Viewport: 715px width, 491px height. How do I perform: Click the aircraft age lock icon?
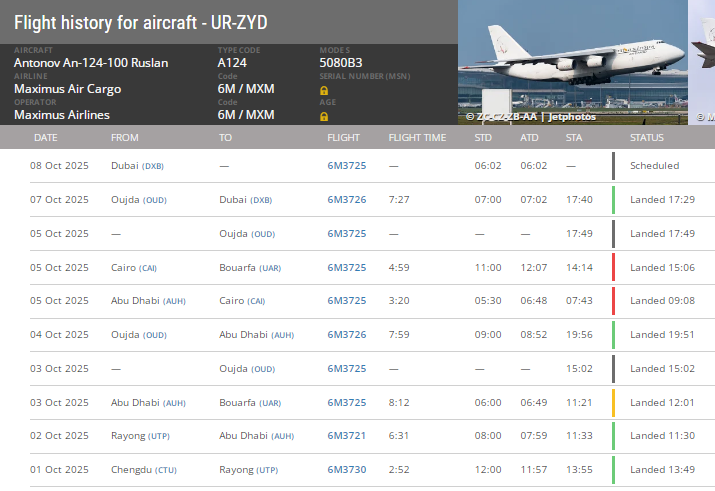tap(324, 116)
